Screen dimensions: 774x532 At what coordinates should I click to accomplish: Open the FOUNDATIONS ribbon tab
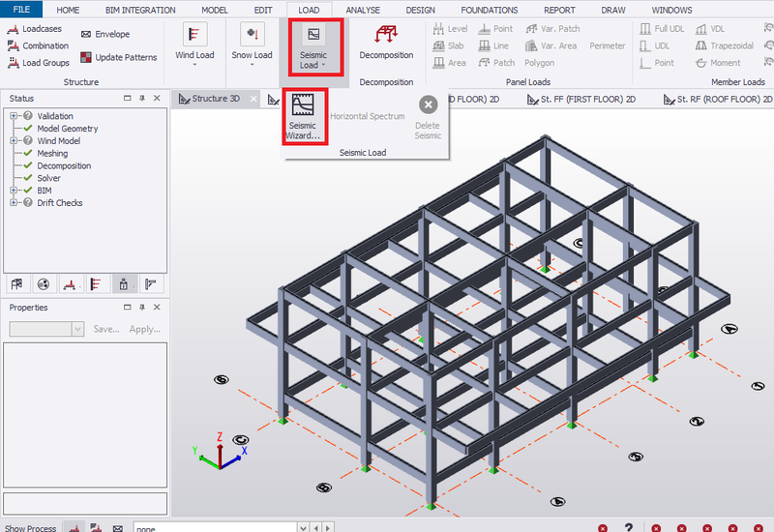point(488,10)
